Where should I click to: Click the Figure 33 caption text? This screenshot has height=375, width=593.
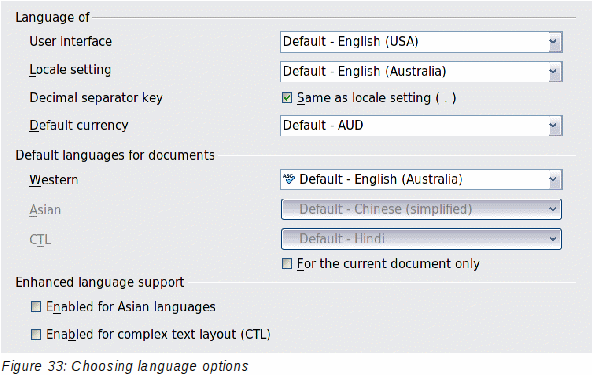(125, 366)
